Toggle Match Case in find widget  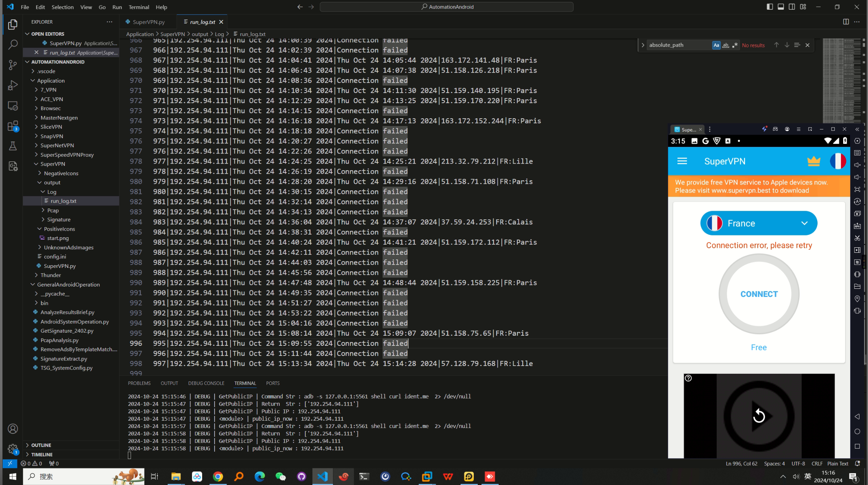tap(716, 45)
